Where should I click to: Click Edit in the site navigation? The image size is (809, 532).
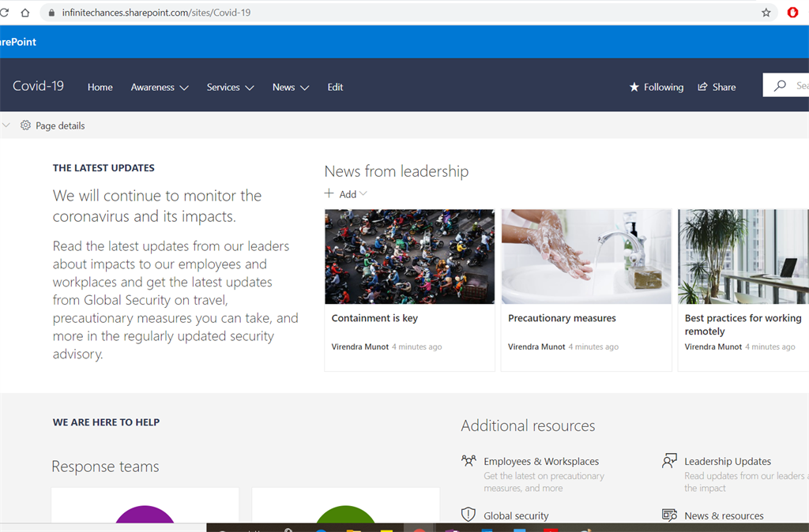pos(335,87)
